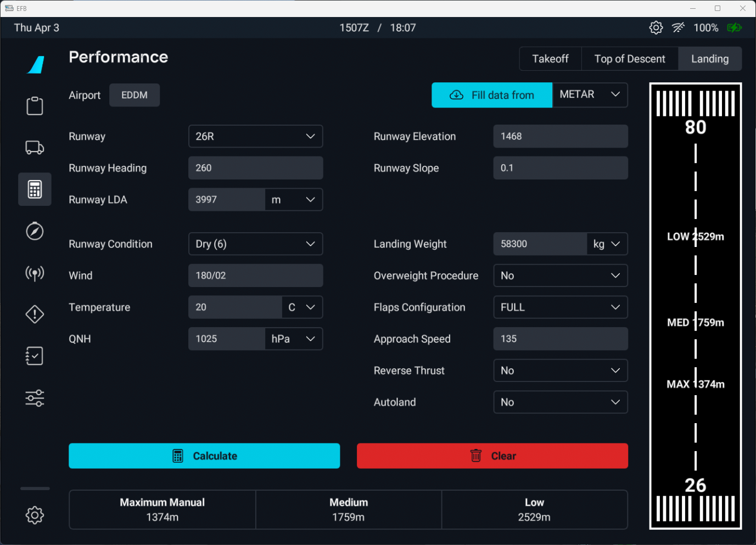Open the Dashboard clipboard icon in sidebar
756x545 pixels.
click(35, 106)
